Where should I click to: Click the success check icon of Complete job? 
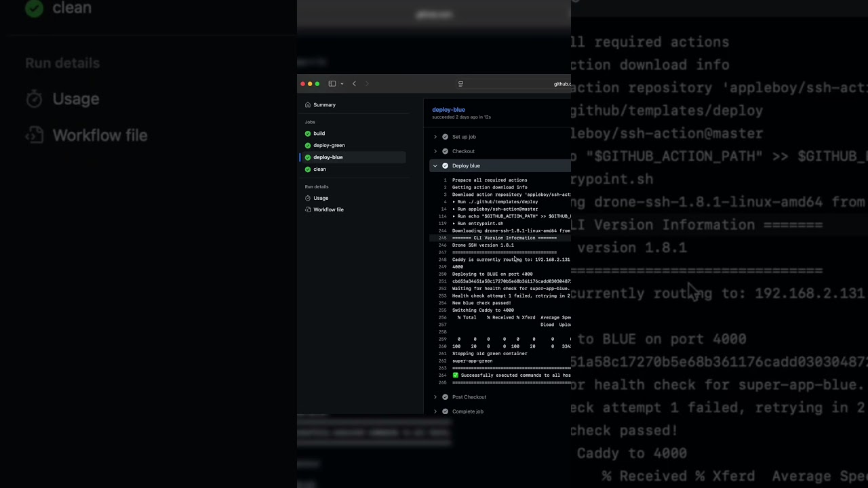click(x=446, y=411)
